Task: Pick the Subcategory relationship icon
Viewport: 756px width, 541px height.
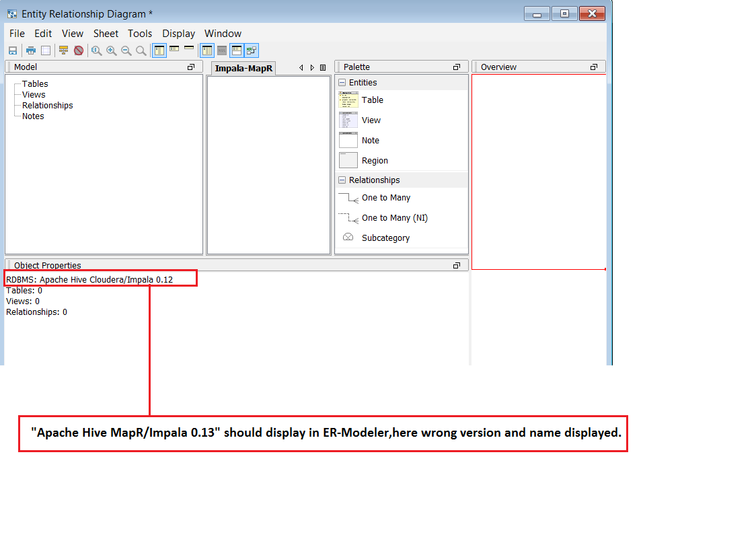Action: pos(348,238)
